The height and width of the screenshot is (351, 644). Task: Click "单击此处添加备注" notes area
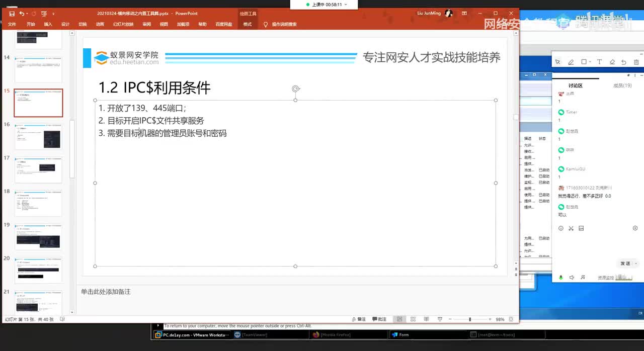click(106, 292)
